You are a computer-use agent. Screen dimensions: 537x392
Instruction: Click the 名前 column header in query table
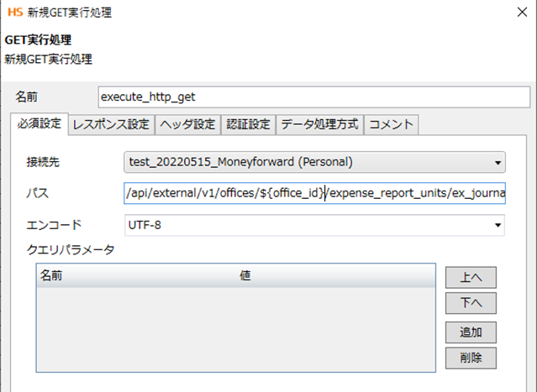click(x=51, y=274)
